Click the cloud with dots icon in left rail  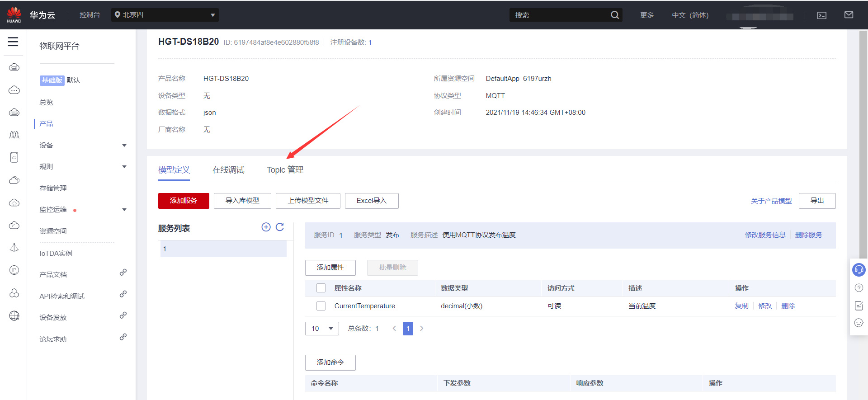(14, 89)
